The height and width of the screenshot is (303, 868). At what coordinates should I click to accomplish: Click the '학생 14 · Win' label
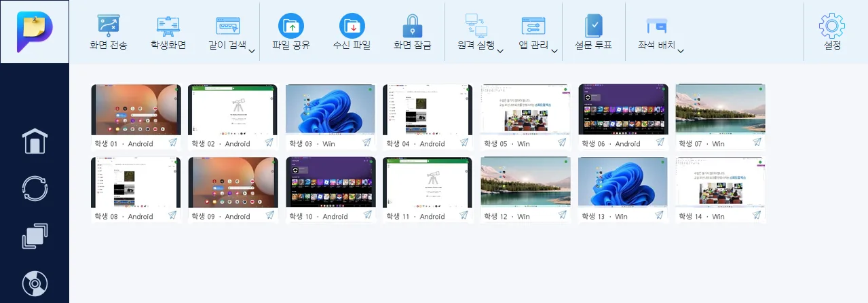[x=702, y=216]
